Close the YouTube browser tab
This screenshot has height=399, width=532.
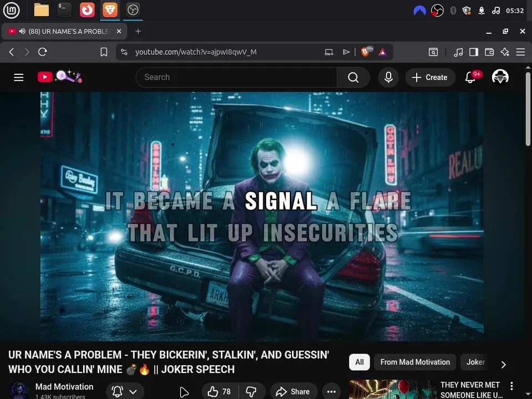point(119,31)
